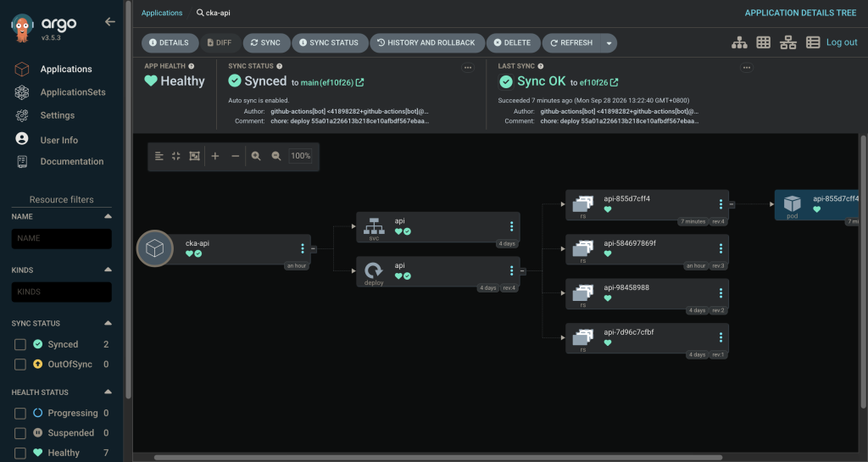This screenshot has width=868, height=462.
Task: Click the Argo octopus logo
Action: point(22,28)
